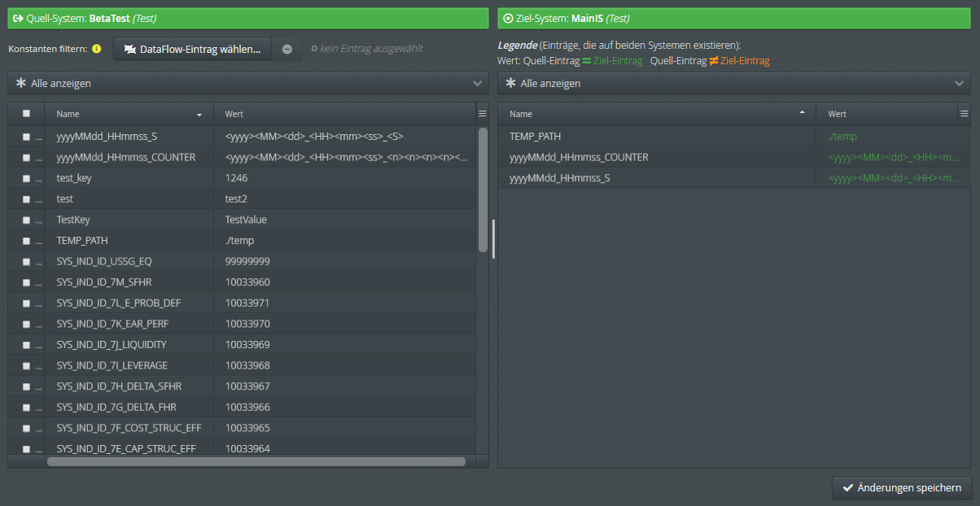Open the source table column menu icon
Viewport: 980px width, 506px height.
tap(482, 114)
